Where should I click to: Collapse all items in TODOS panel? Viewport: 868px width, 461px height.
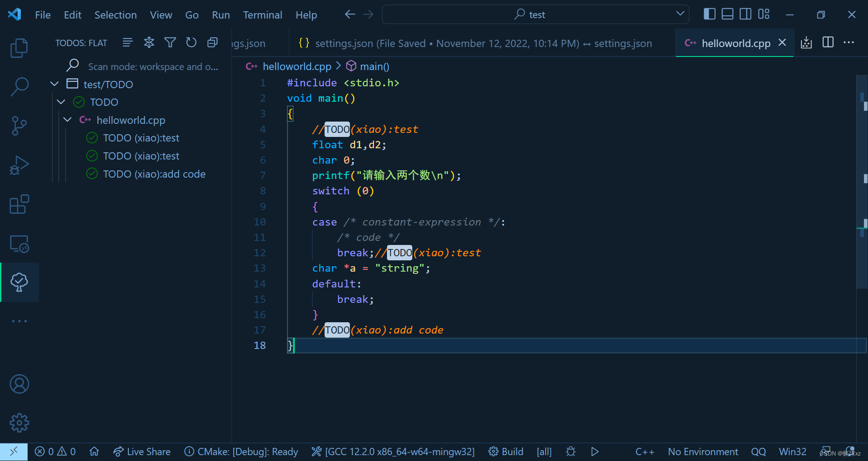click(x=212, y=42)
